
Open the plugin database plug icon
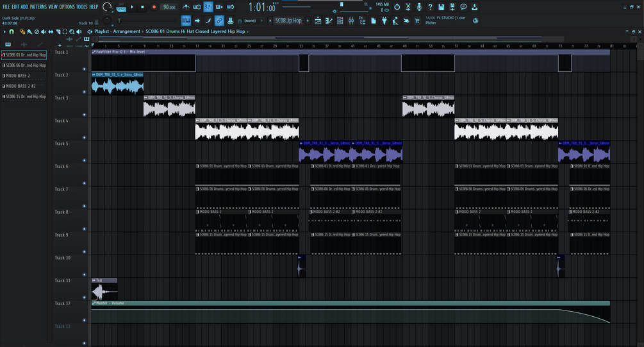pos(384,21)
